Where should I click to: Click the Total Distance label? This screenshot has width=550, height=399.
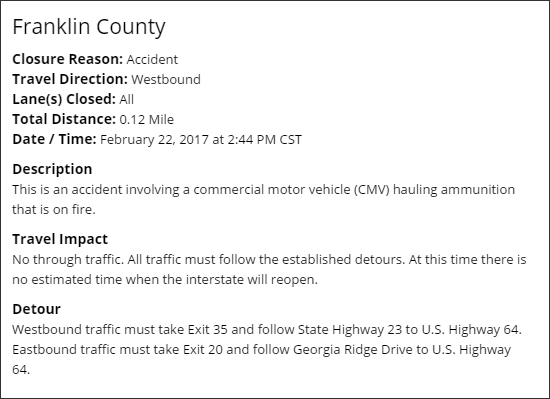click(x=64, y=119)
